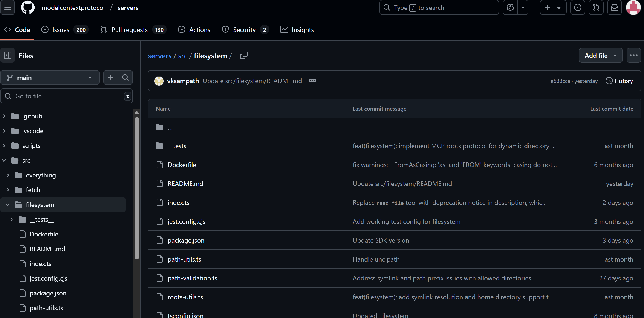This screenshot has height=318, width=644.
Task: Click the GitHub logo icon
Action: (28, 8)
